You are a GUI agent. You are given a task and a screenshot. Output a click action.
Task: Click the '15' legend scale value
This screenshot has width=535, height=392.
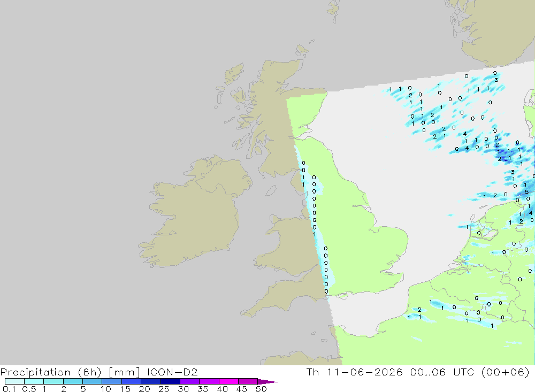[x=125, y=389]
